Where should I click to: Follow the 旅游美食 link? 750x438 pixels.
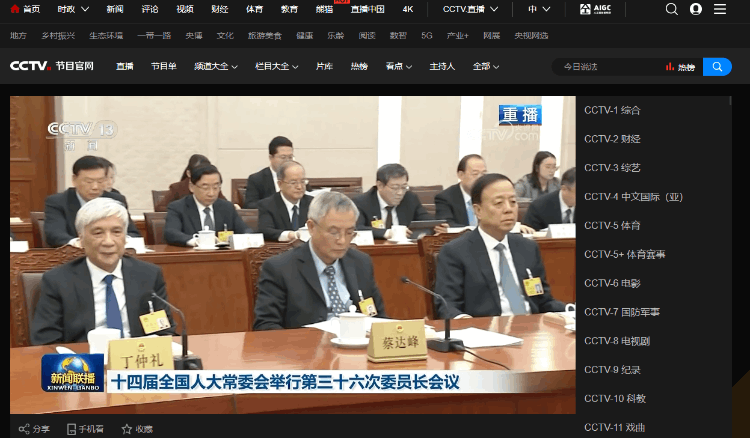(x=265, y=35)
